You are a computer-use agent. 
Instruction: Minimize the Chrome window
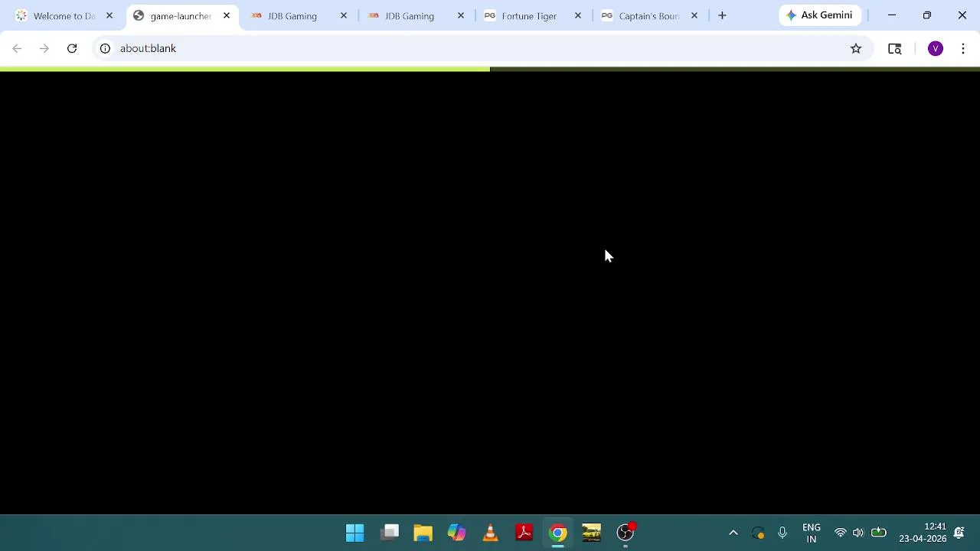pyautogui.click(x=892, y=15)
